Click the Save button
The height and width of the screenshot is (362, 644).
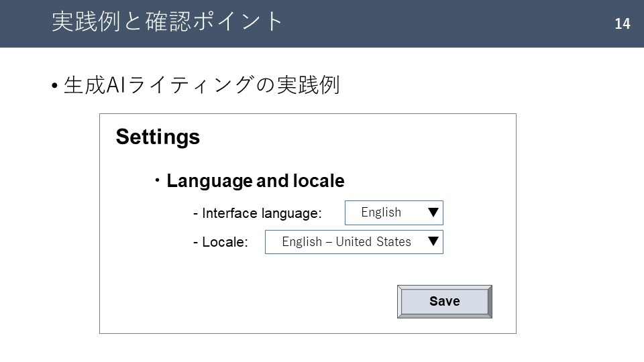pos(444,302)
